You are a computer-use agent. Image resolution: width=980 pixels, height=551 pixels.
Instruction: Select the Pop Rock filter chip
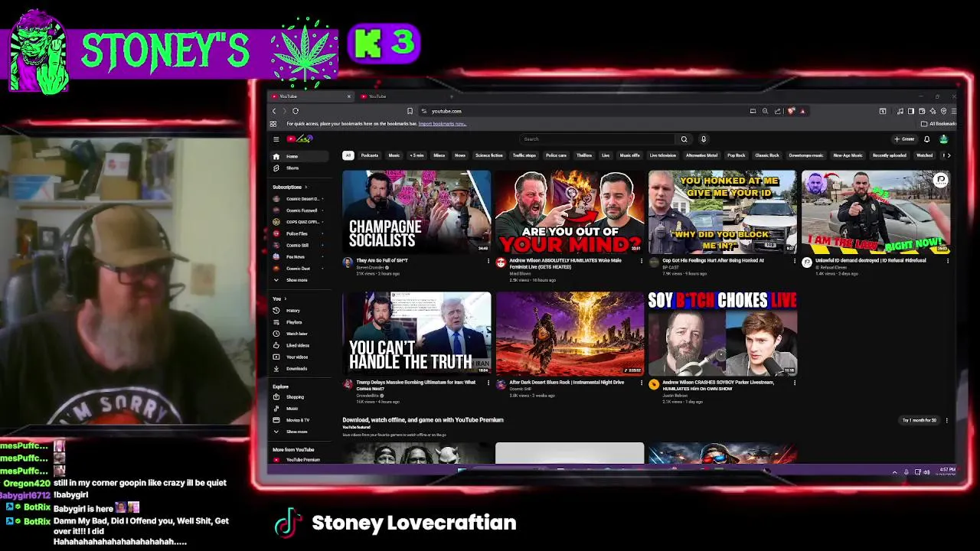[737, 155]
